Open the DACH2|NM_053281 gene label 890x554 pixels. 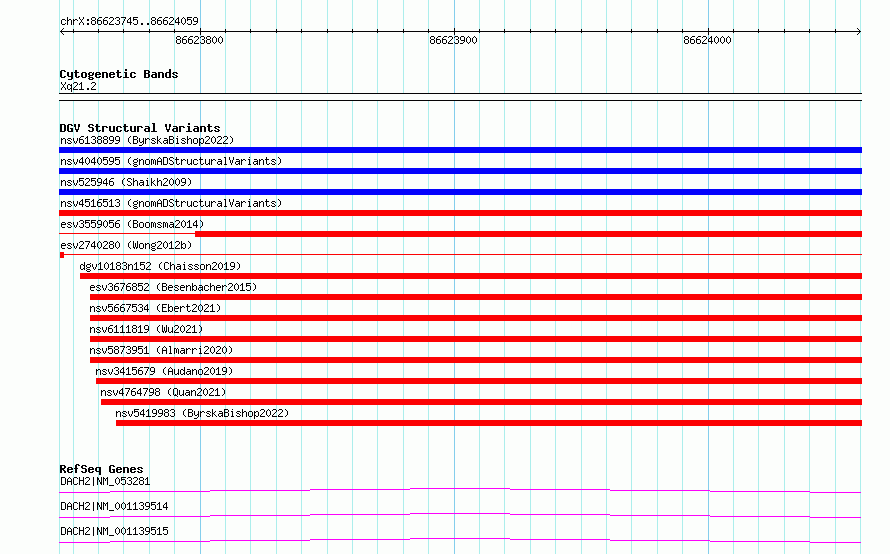pyautogui.click(x=105, y=481)
